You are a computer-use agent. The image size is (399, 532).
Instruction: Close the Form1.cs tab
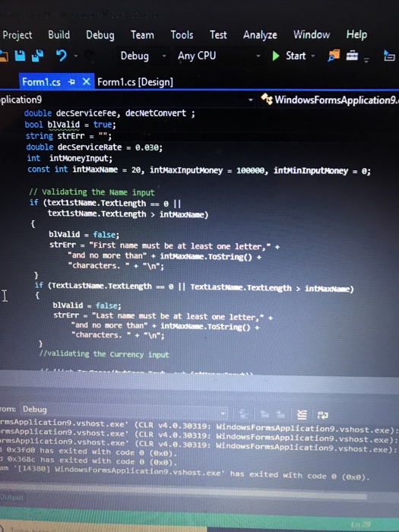pos(86,81)
